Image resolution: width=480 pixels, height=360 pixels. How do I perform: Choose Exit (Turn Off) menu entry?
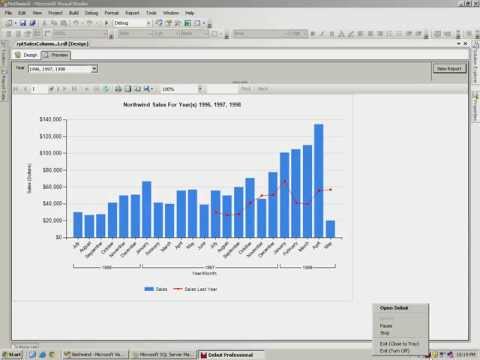coord(394,351)
